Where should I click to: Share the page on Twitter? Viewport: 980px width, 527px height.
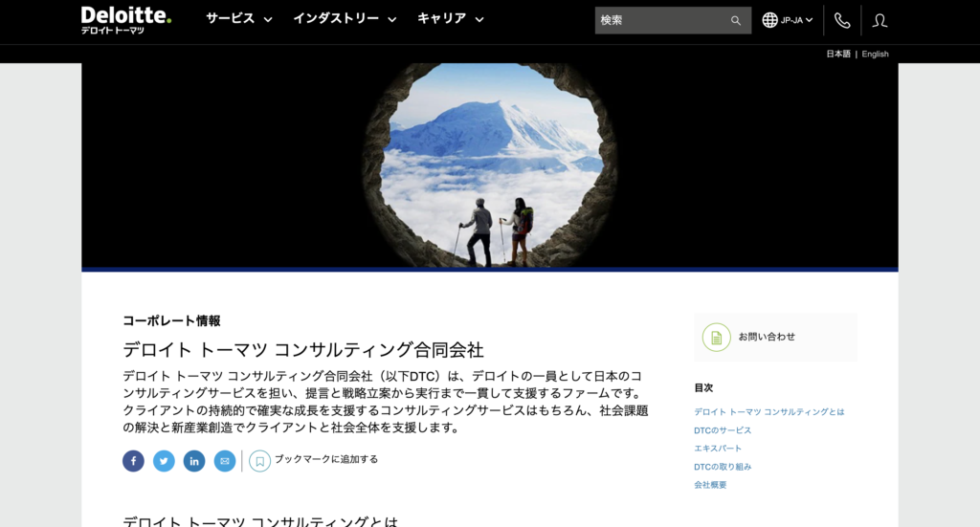pyautogui.click(x=164, y=461)
